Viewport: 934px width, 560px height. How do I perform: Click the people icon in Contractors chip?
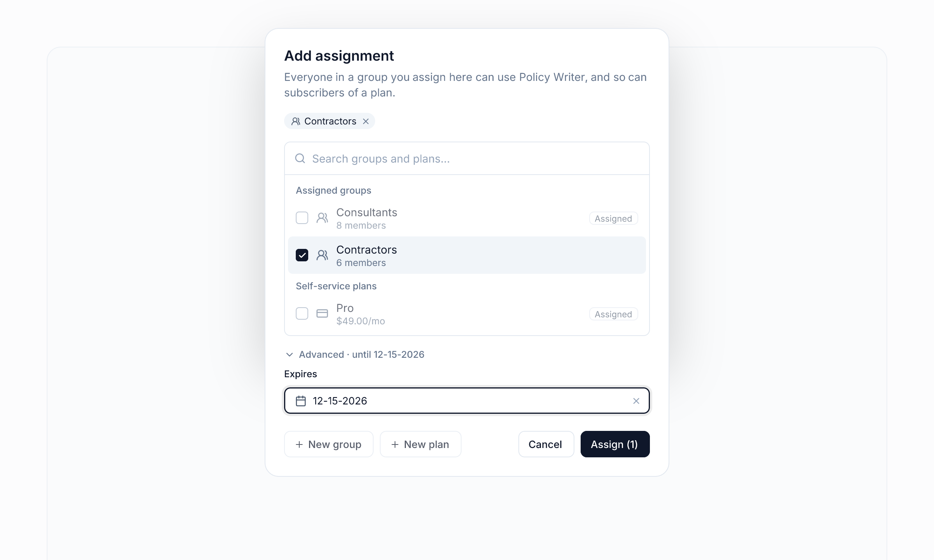point(296,121)
